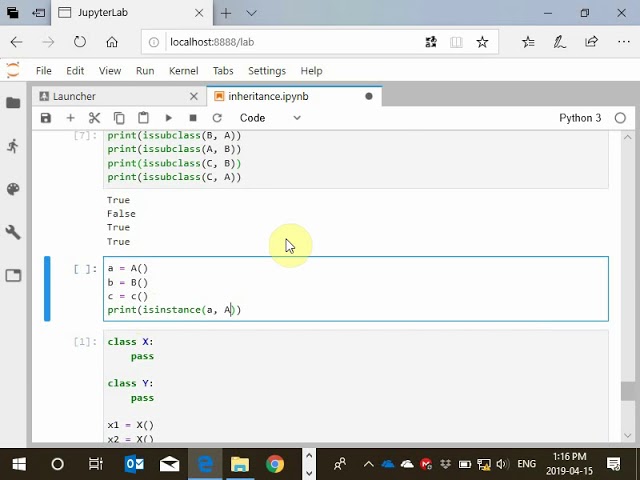Cut selected cells with scissors icon

tap(94, 118)
